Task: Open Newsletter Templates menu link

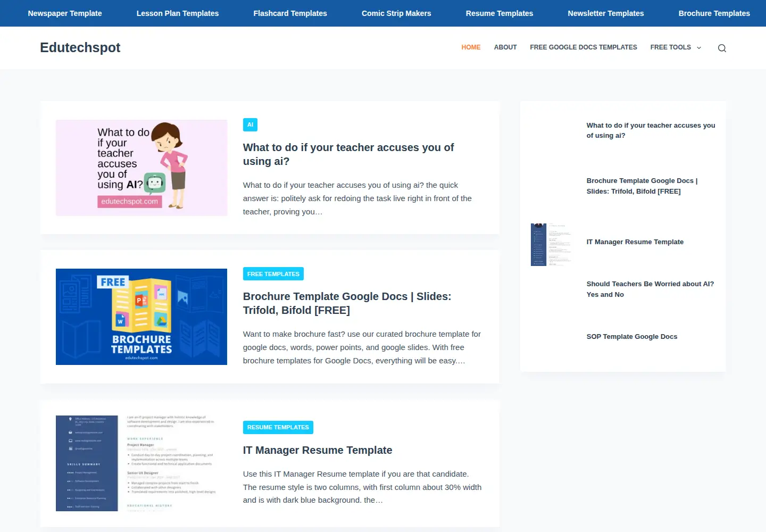Action: pos(606,13)
